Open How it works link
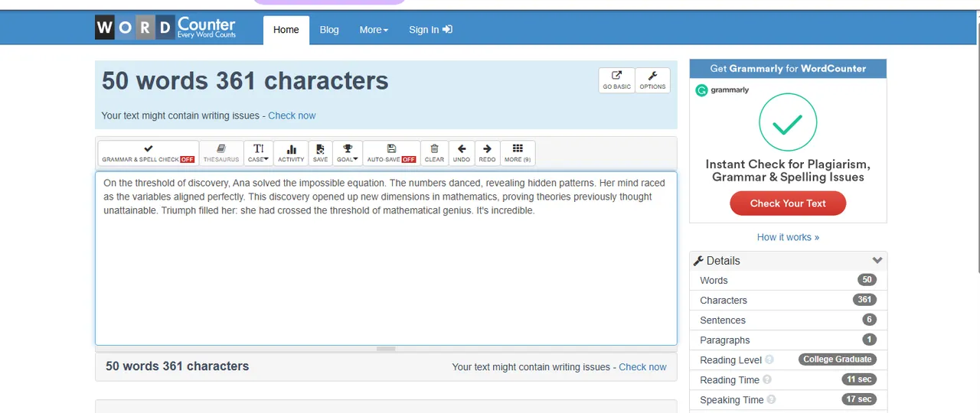980x413 pixels. click(788, 237)
